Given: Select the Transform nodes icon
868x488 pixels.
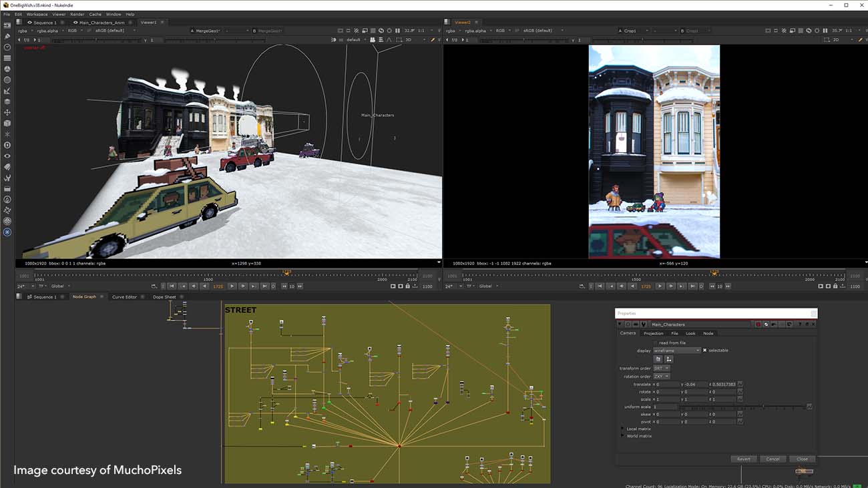Looking at the screenshot, I should (x=7, y=113).
